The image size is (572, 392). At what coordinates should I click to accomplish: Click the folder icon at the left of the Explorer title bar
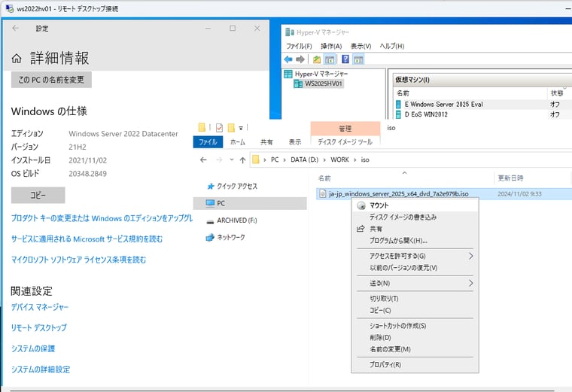(202, 128)
